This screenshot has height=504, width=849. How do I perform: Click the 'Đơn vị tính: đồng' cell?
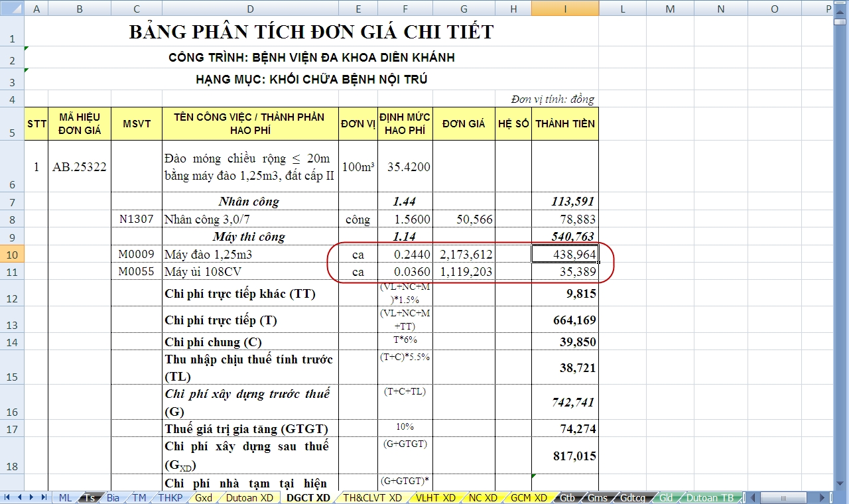(553, 99)
